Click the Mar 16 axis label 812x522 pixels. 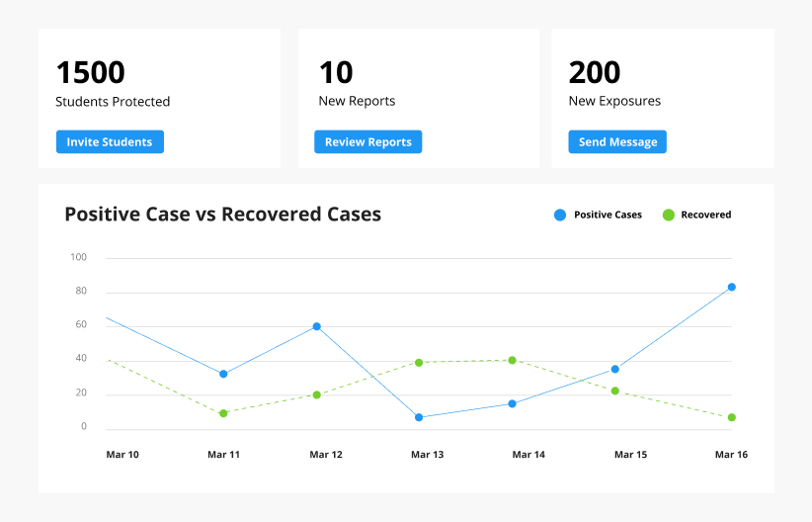[x=731, y=455]
